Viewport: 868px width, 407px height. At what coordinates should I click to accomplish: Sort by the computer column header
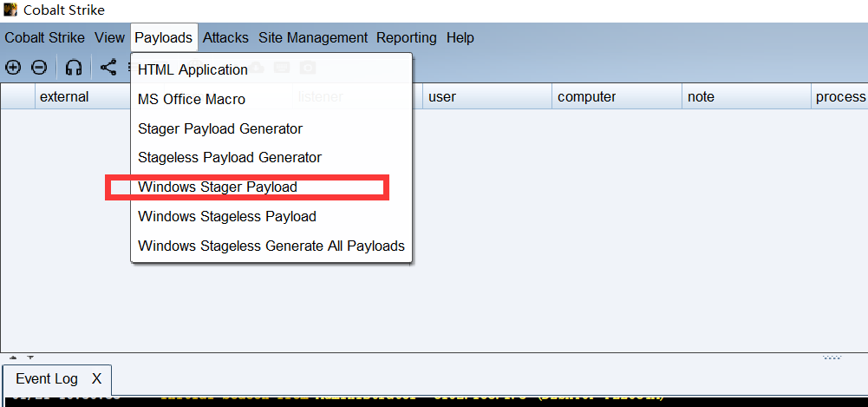click(617, 97)
